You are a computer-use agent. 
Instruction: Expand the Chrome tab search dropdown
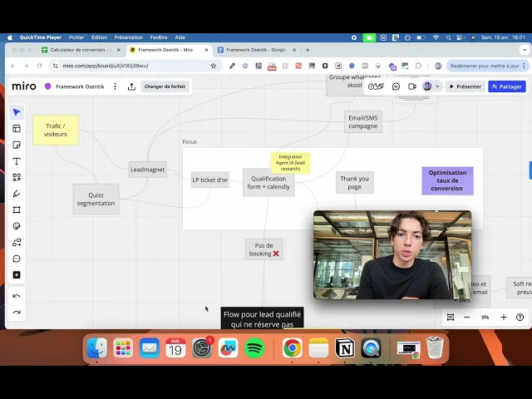(x=525, y=50)
